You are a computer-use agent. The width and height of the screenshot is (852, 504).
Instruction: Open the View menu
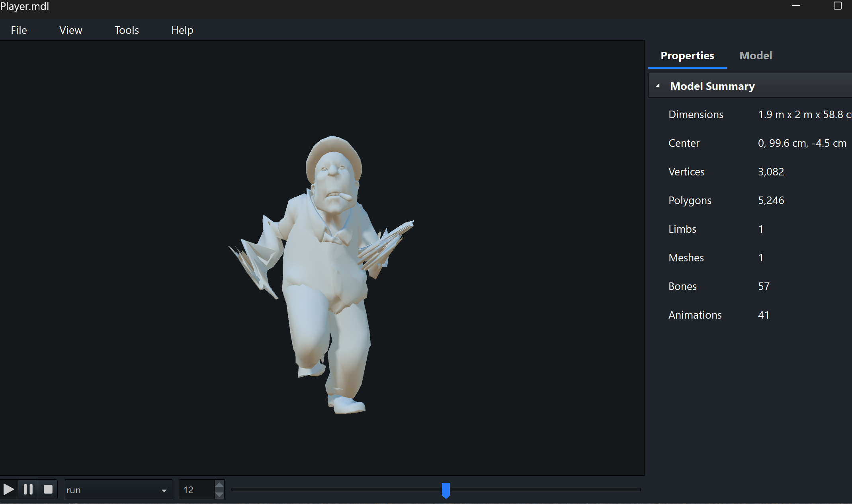(71, 30)
